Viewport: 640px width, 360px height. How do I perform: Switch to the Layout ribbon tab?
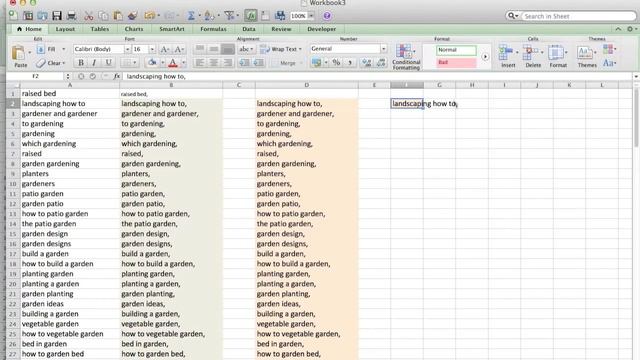[65, 29]
